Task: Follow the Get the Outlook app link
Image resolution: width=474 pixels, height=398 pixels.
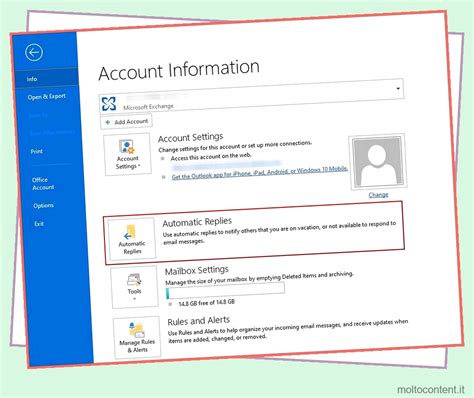Action: (x=260, y=173)
